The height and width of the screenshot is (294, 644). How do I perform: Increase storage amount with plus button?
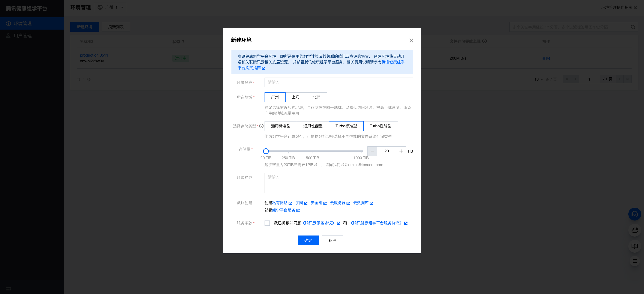click(x=401, y=151)
